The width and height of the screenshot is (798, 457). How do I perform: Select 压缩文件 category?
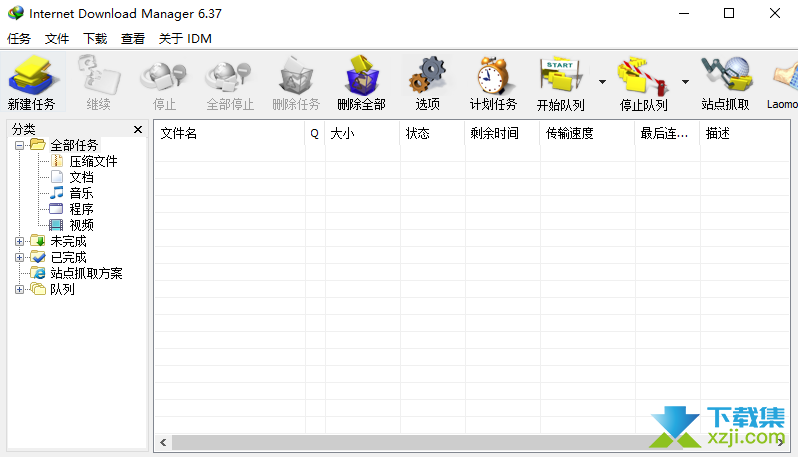click(x=93, y=161)
